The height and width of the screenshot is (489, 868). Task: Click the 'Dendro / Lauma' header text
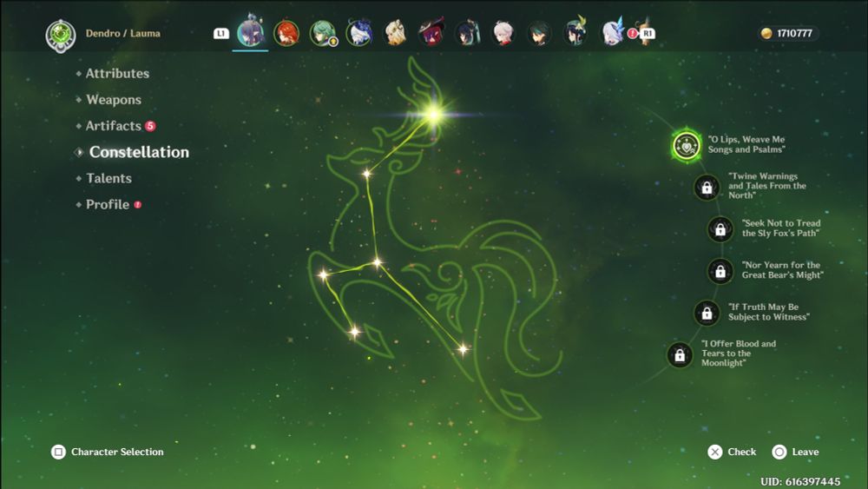(x=123, y=33)
